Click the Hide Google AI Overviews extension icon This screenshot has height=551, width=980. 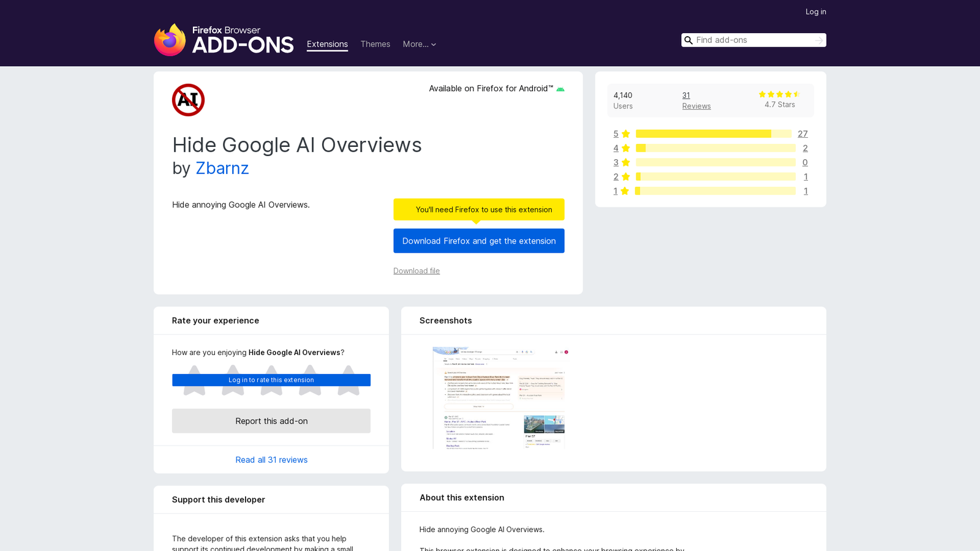[188, 100]
